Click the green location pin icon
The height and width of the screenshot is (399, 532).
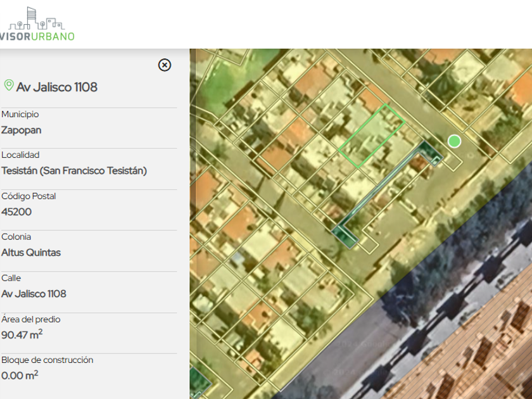coord(9,85)
